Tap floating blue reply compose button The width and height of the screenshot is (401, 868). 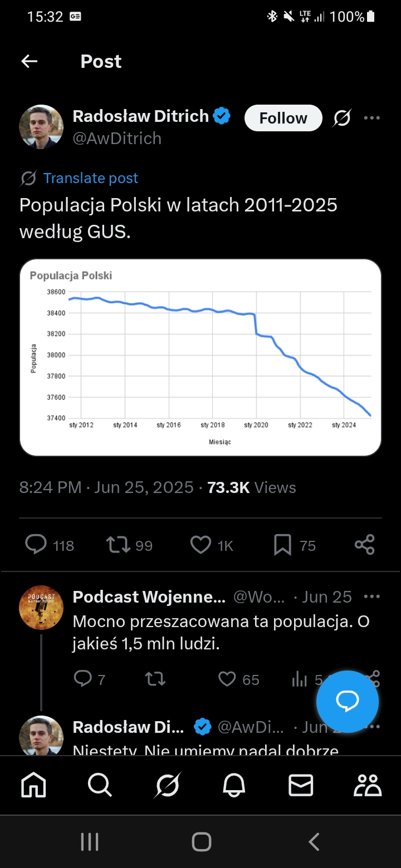point(348,702)
